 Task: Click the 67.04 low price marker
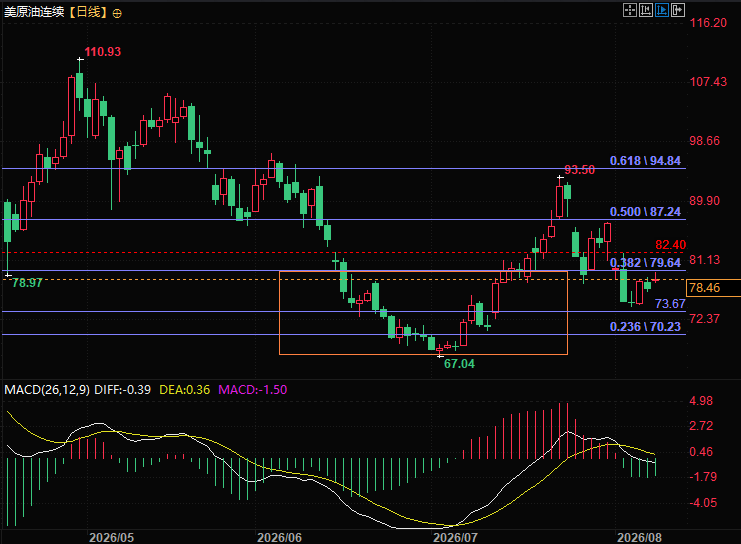[x=459, y=364]
